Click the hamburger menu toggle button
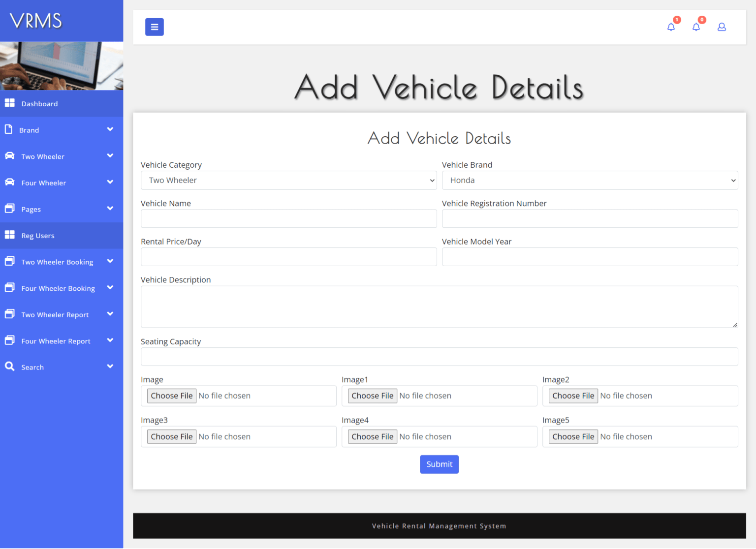The image size is (756, 549). tap(154, 27)
